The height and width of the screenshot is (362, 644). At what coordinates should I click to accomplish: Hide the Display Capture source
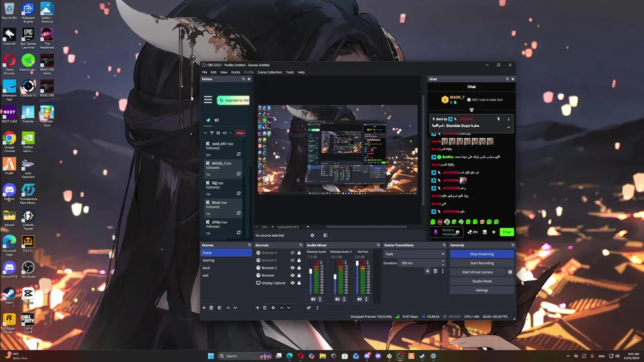(292, 283)
